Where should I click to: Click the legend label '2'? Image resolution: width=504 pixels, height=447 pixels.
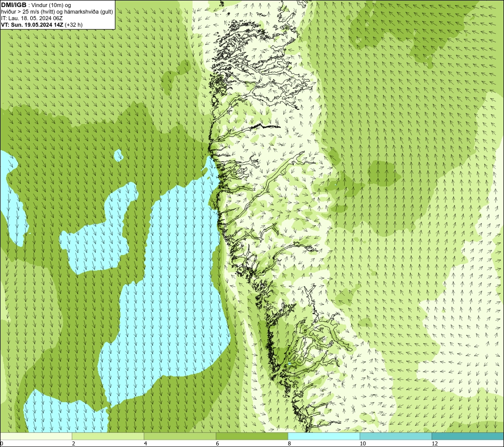(74, 443)
